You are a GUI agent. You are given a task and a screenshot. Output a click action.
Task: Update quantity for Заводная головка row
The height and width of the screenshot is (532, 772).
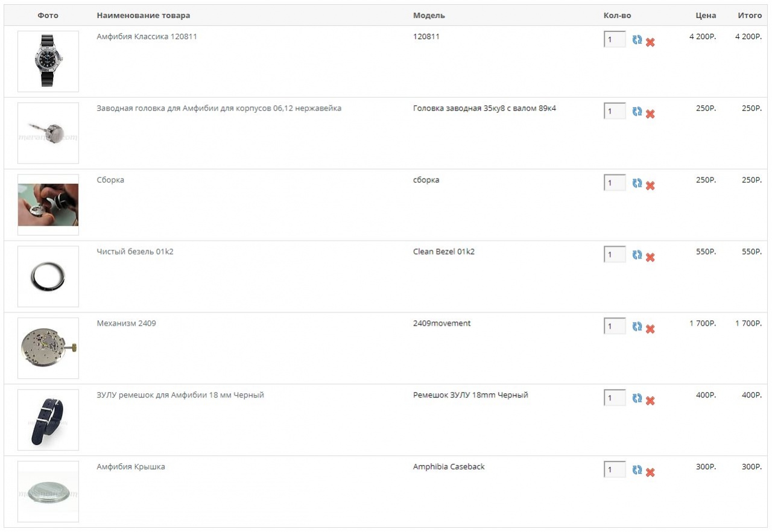point(637,112)
